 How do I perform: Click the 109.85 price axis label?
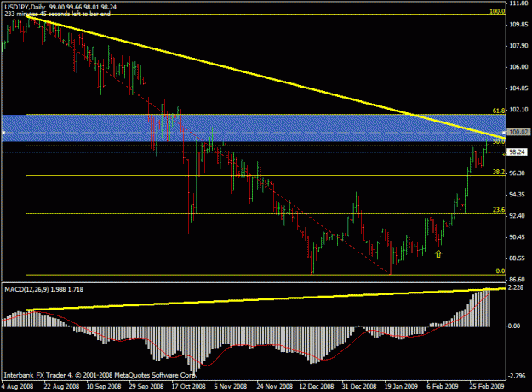[518, 25]
